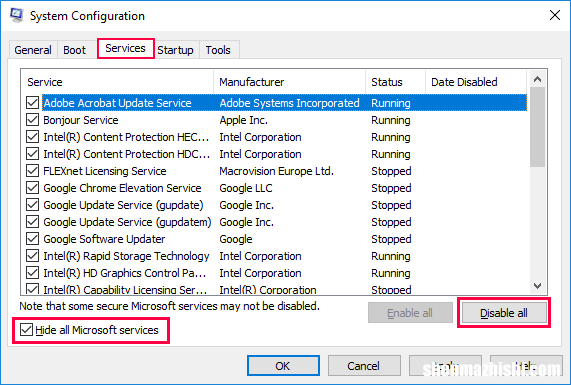Viewport: 571px width, 385px height.
Task: Uncheck the Bonjour Service checkbox
Action: tap(32, 120)
